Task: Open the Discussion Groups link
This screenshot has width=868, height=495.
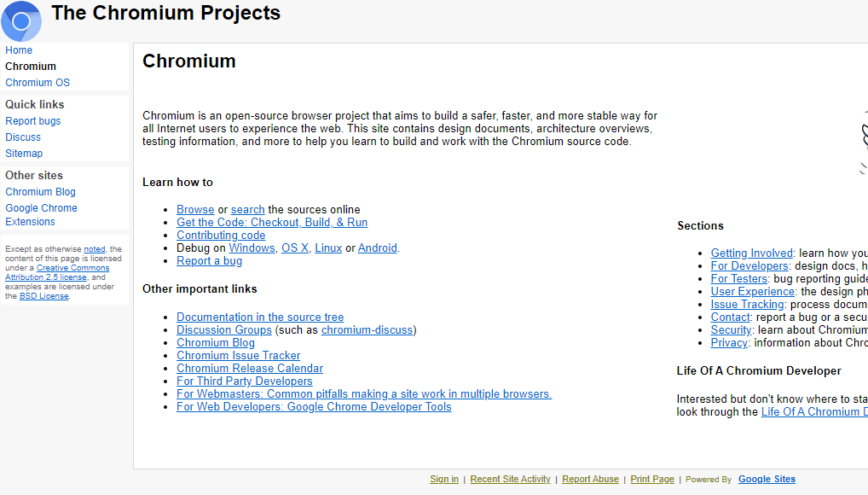Action: point(224,329)
